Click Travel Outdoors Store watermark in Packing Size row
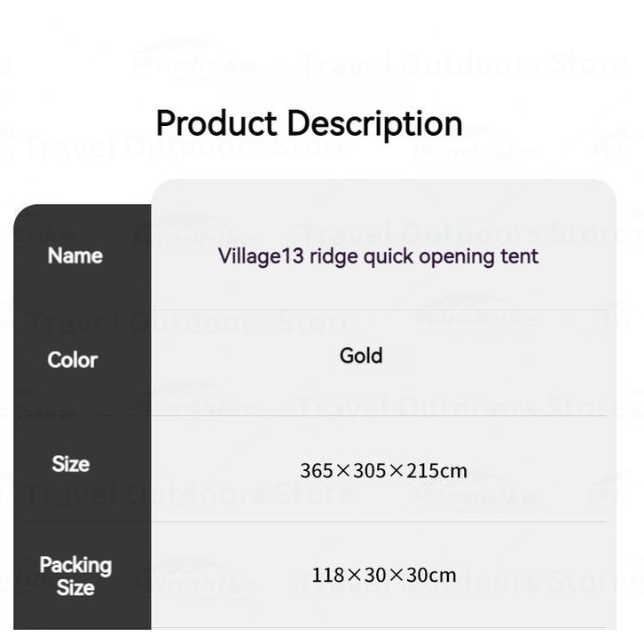644x644 pixels. click(470, 581)
